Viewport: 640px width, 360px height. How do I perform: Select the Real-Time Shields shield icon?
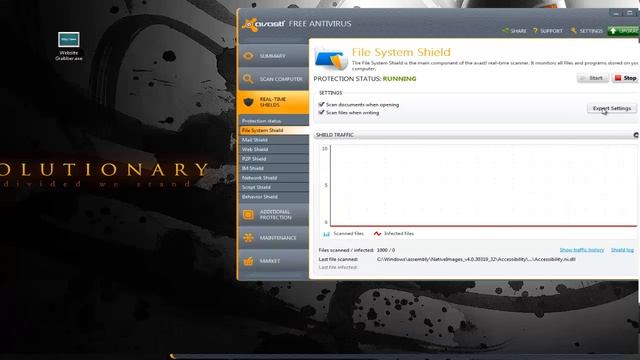pos(248,102)
